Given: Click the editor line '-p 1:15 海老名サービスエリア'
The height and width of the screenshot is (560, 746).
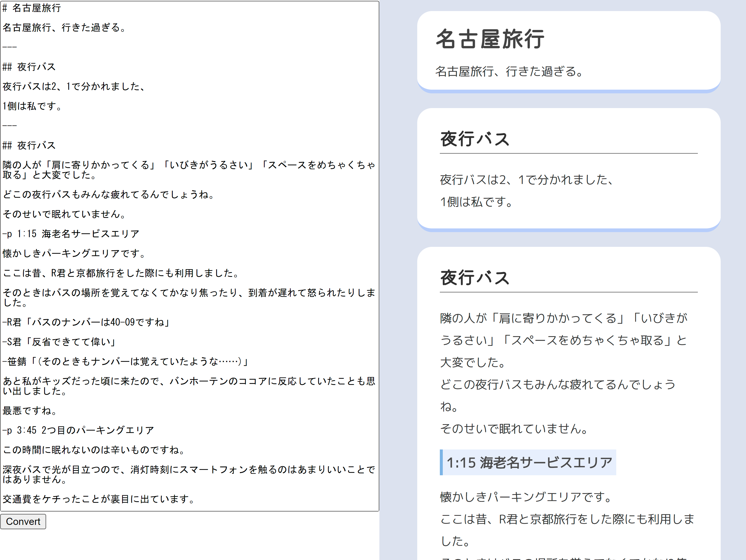Looking at the screenshot, I should (71, 234).
